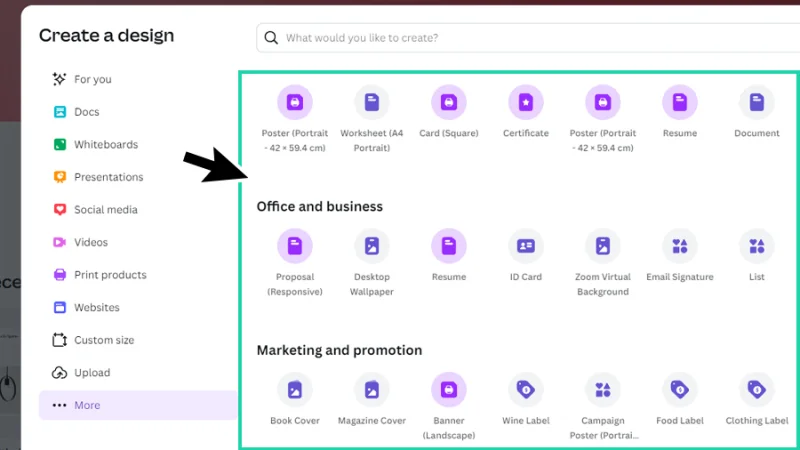The image size is (800, 450).
Task: Choose the Book Cover icon
Action: [x=295, y=390]
